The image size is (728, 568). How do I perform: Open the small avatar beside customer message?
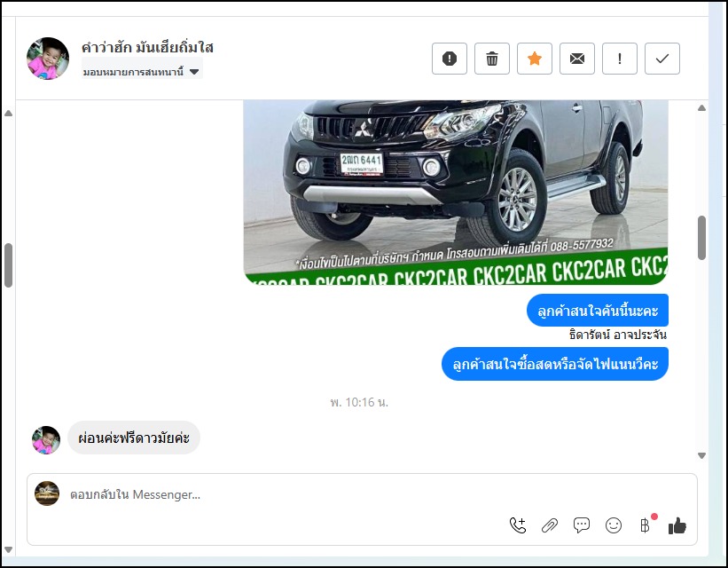pyautogui.click(x=46, y=440)
